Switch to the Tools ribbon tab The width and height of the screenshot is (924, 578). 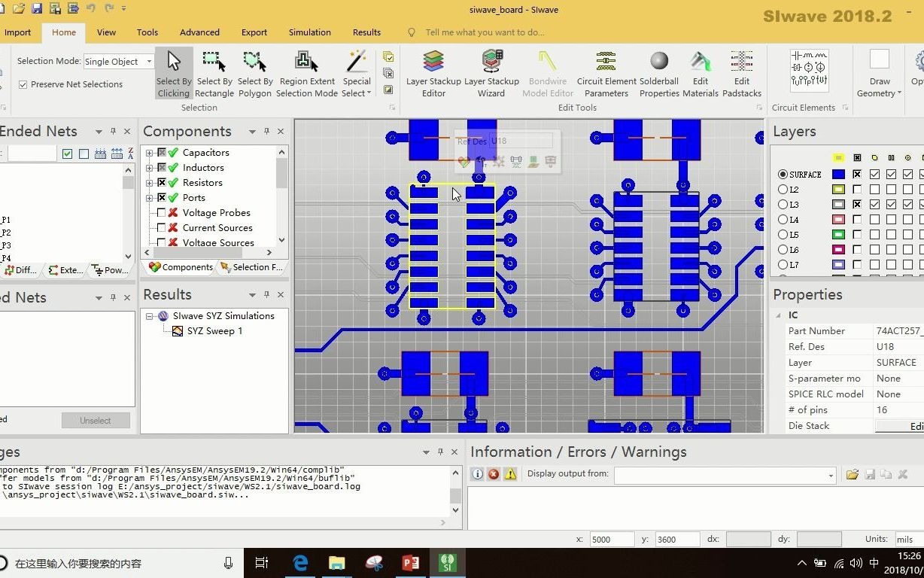coord(147,32)
